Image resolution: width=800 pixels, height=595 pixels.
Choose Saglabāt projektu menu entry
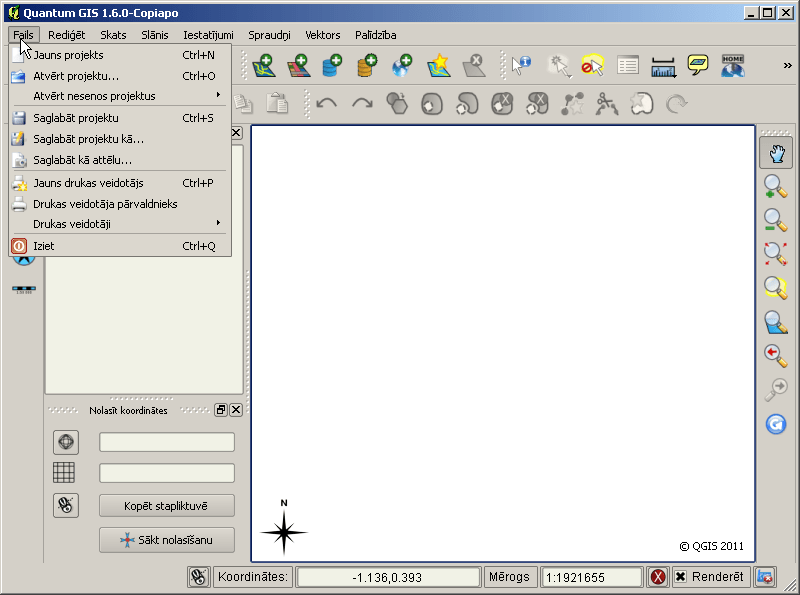[x=120, y=118]
